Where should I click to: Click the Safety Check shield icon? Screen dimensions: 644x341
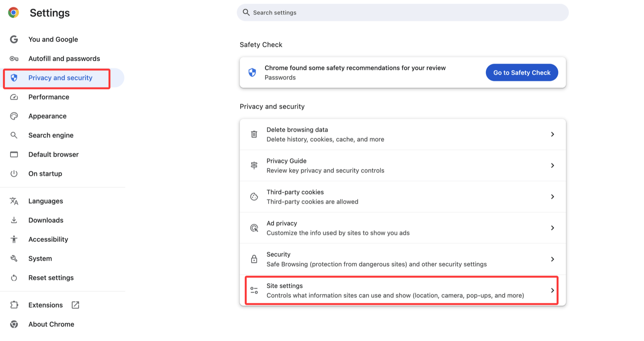[252, 72]
